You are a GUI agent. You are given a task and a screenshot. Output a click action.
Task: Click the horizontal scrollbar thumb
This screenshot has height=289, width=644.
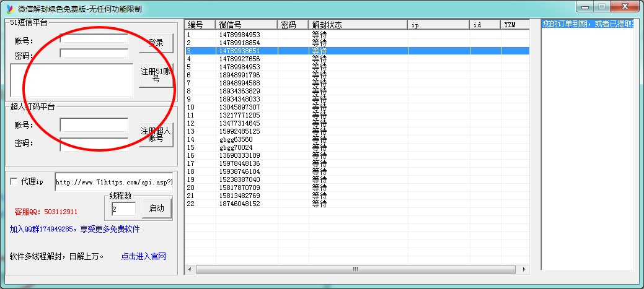(x=356, y=269)
